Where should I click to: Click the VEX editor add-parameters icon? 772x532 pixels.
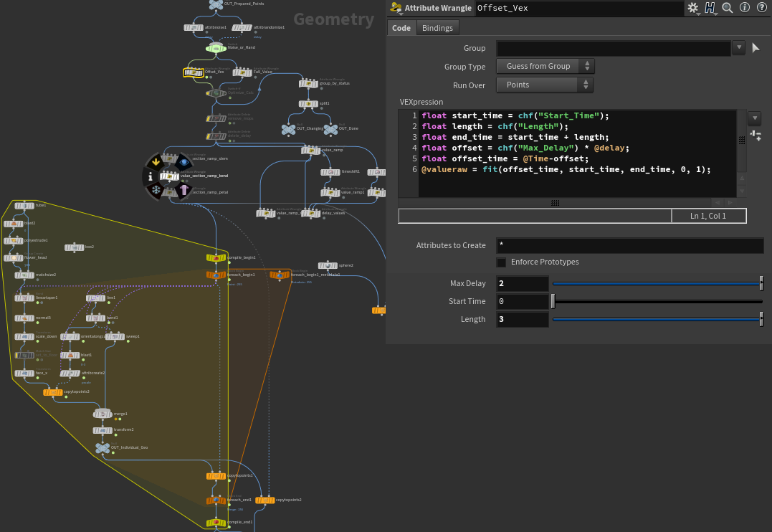[756, 136]
